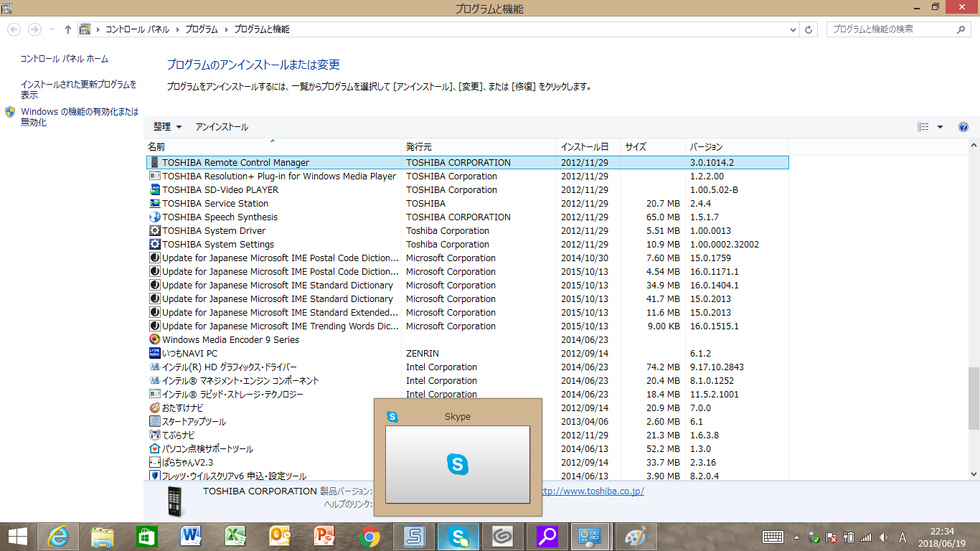The image size is (980, 551).
Task: Open the 整理 dropdown menu
Action: coord(167,127)
